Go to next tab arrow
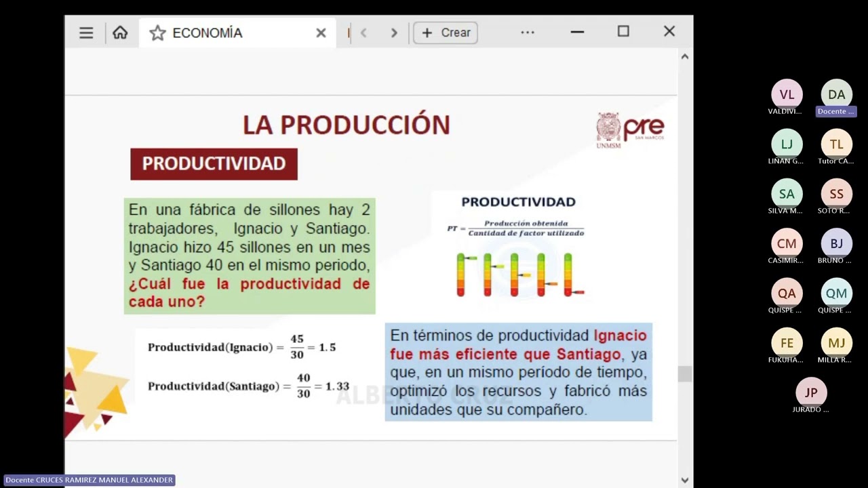868x488 pixels. click(x=394, y=33)
